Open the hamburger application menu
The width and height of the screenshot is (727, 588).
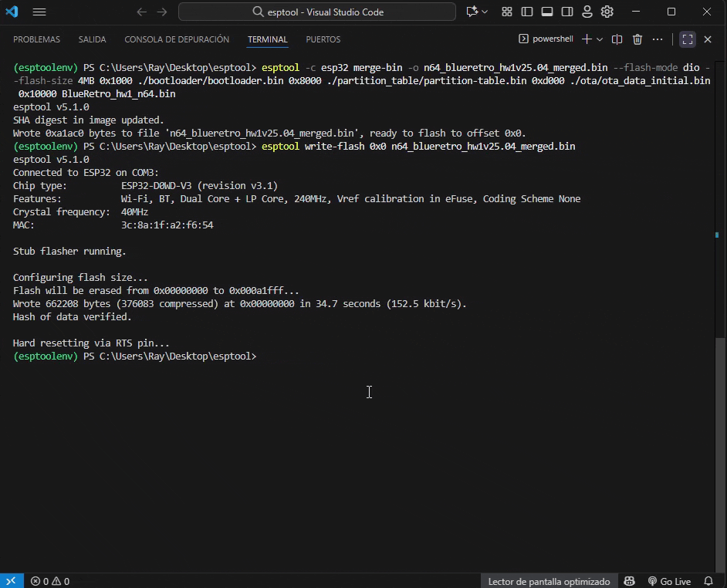[39, 12]
